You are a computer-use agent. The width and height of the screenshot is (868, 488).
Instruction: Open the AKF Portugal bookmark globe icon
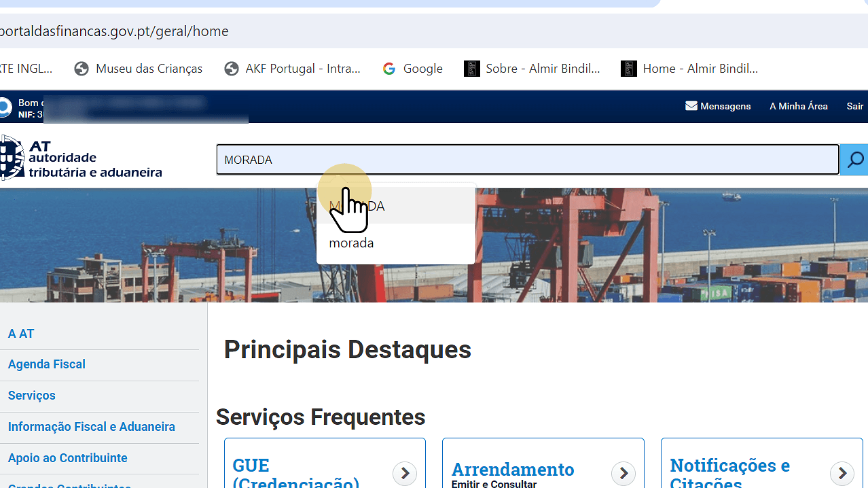click(232, 69)
